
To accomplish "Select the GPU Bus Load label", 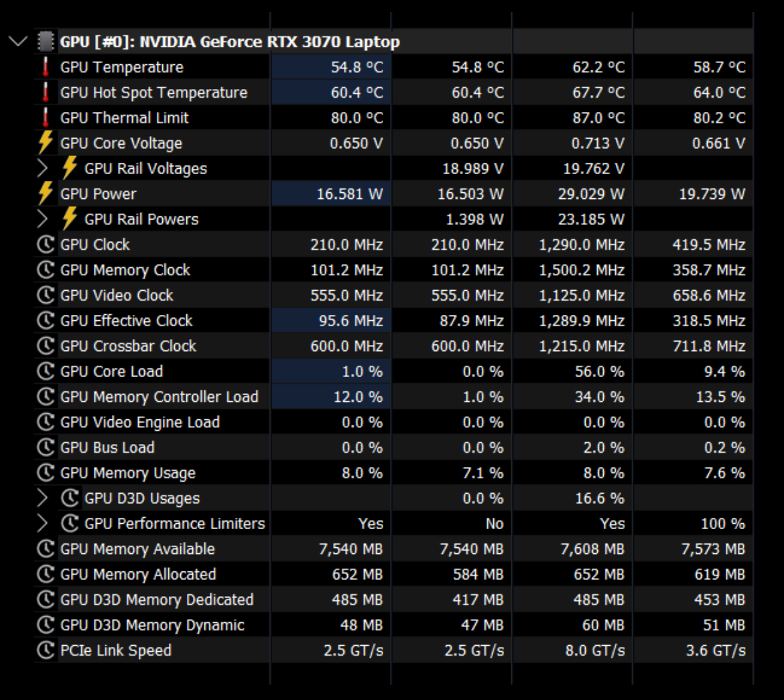I will click(x=107, y=447).
